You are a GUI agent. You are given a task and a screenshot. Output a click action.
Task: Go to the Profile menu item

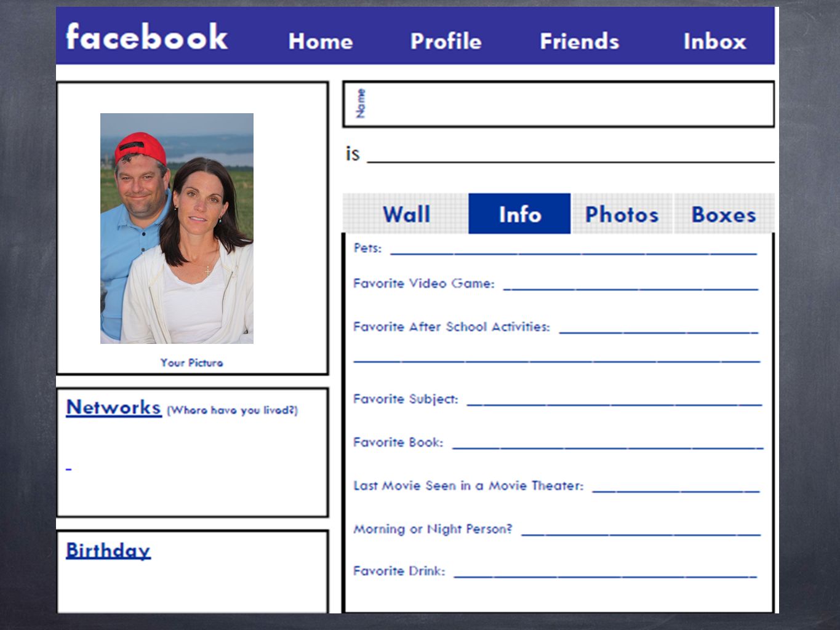(x=446, y=41)
